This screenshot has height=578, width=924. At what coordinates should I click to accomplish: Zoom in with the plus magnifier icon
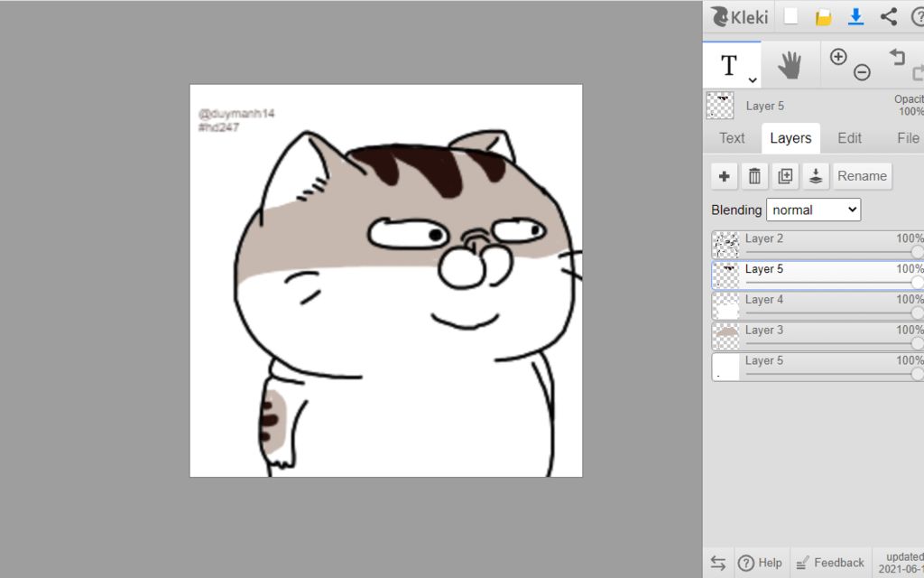(x=838, y=57)
